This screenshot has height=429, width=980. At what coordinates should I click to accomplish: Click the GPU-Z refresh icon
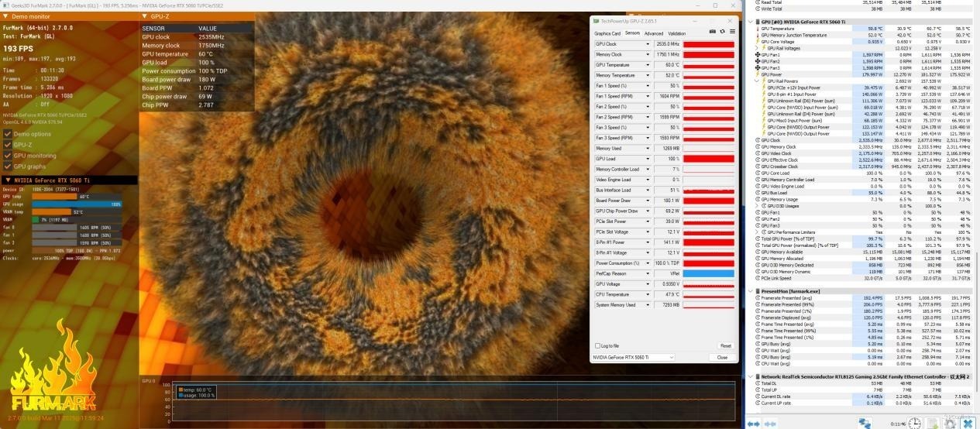722,32
